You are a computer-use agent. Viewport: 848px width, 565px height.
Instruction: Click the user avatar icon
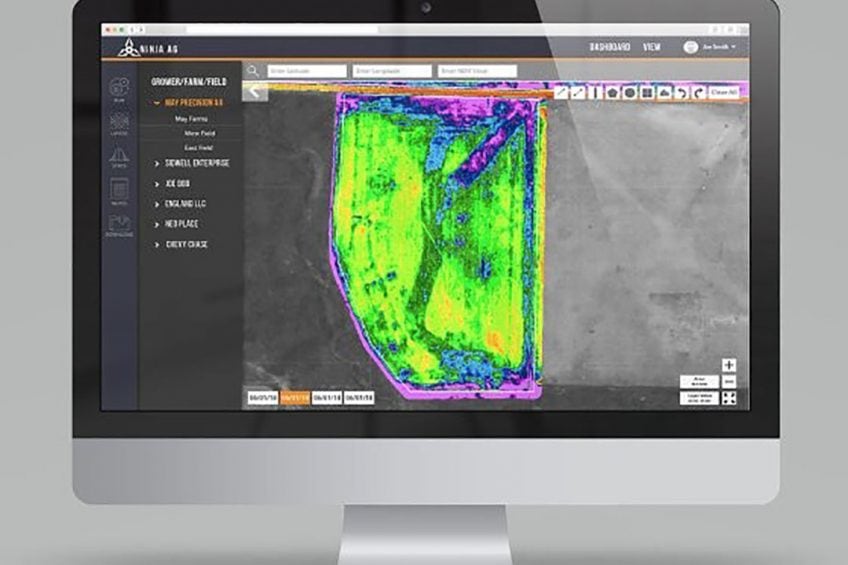coord(690,47)
